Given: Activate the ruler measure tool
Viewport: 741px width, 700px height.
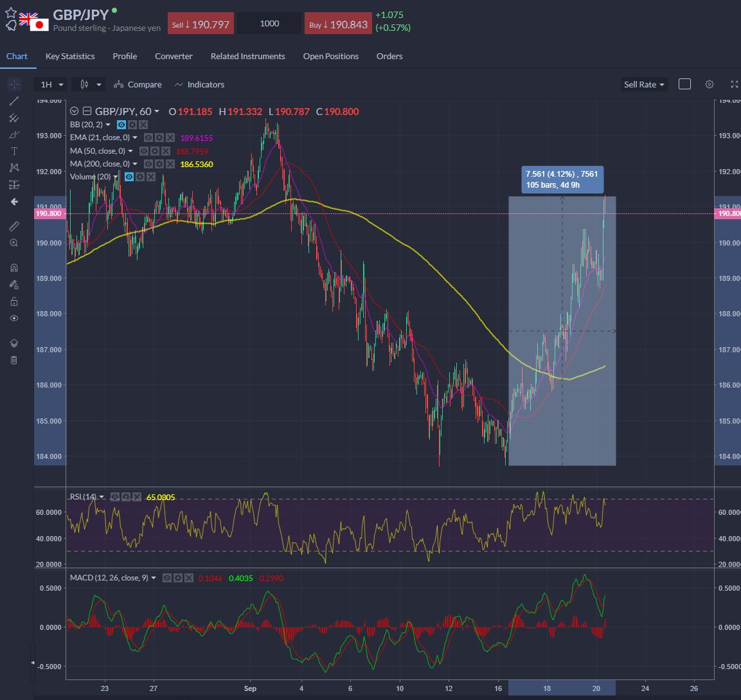Looking at the screenshot, I should 14,226.
